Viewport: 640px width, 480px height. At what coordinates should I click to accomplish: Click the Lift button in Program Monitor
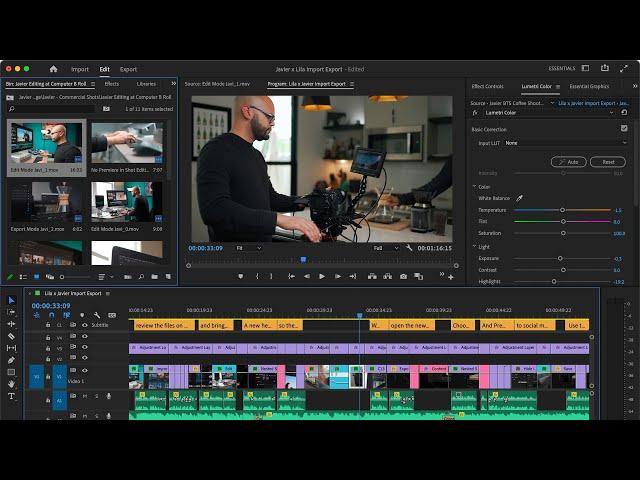click(x=372, y=276)
